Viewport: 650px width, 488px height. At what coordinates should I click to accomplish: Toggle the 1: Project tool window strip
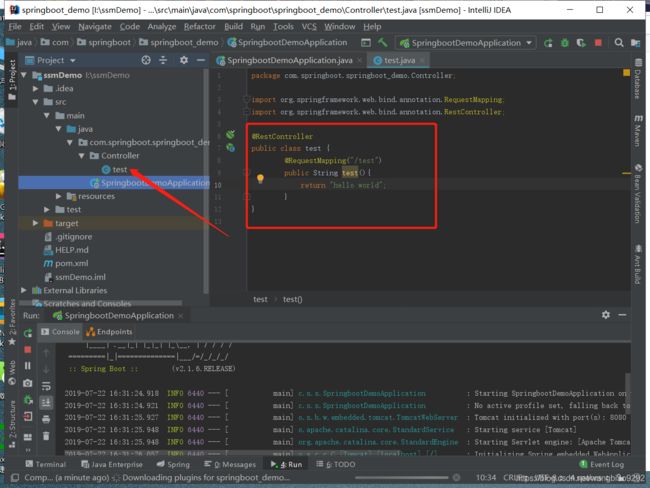point(12,80)
